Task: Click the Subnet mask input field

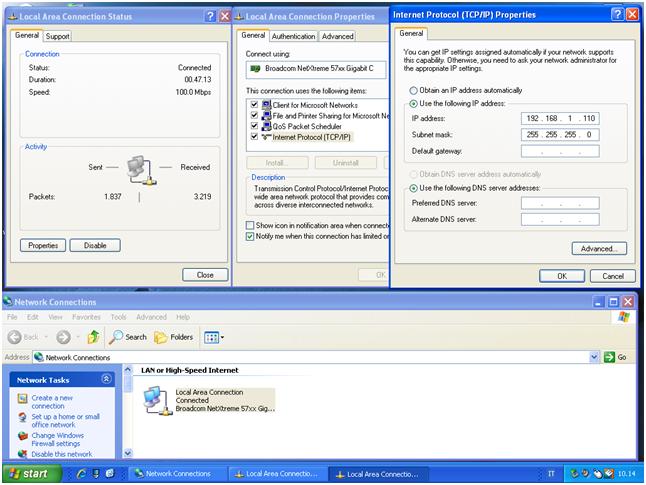Action: [x=560, y=134]
